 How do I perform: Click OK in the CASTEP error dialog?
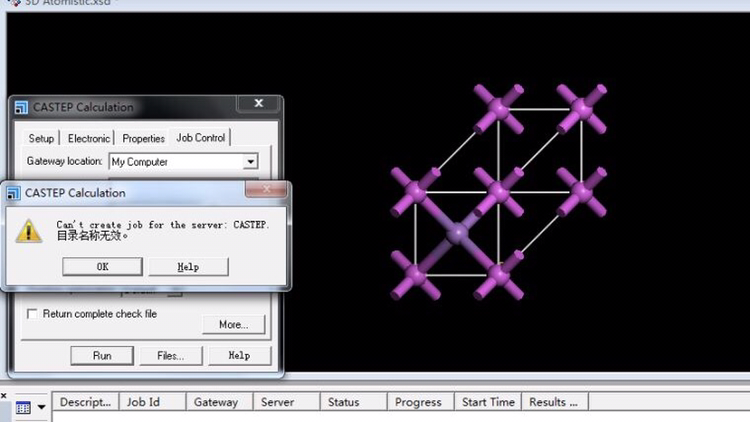click(102, 267)
